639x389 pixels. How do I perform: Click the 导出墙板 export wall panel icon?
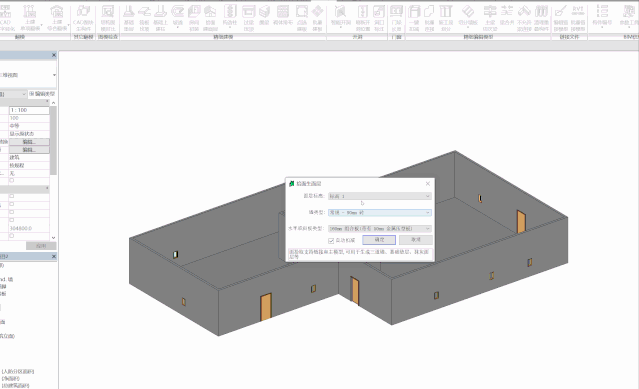point(468,17)
